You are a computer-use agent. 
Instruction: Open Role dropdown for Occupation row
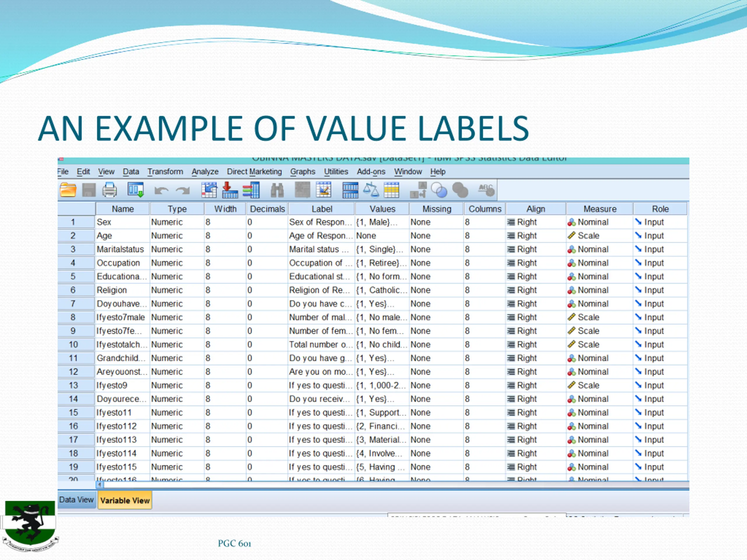[660, 263]
